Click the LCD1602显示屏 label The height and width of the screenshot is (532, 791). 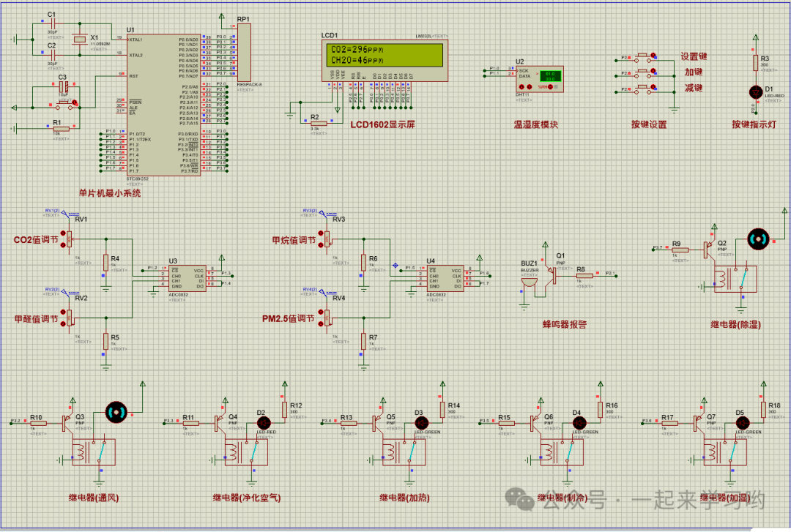(382, 124)
